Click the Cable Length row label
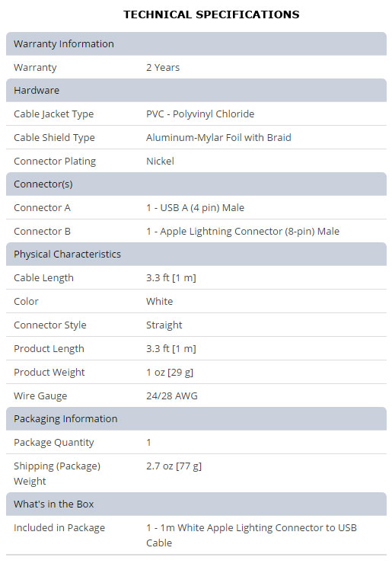This screenshot has height=570, width=392. coord(43,278)
